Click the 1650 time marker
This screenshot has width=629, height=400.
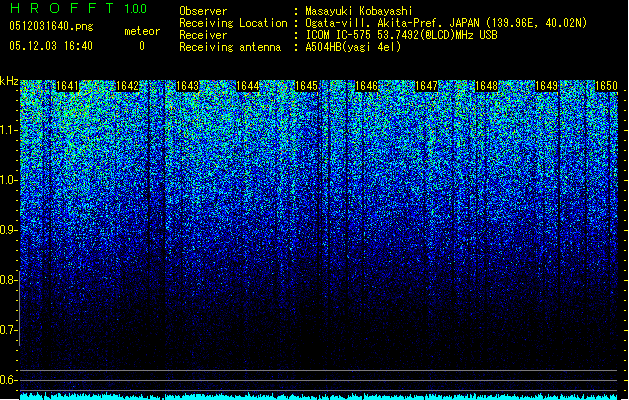coord(606,86)
